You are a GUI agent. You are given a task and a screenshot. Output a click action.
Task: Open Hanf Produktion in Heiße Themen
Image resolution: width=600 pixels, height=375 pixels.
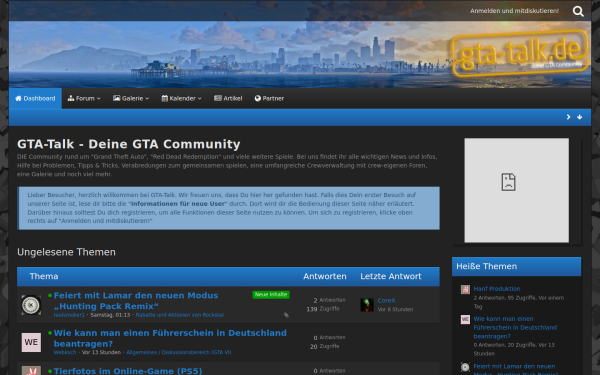pos(497,289)
